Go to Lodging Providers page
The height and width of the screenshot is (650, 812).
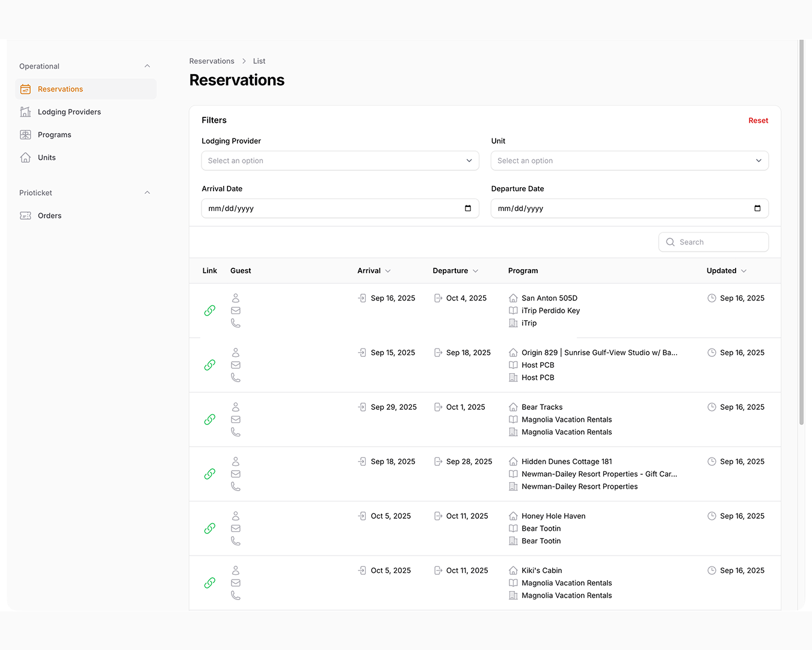point(86,112)
